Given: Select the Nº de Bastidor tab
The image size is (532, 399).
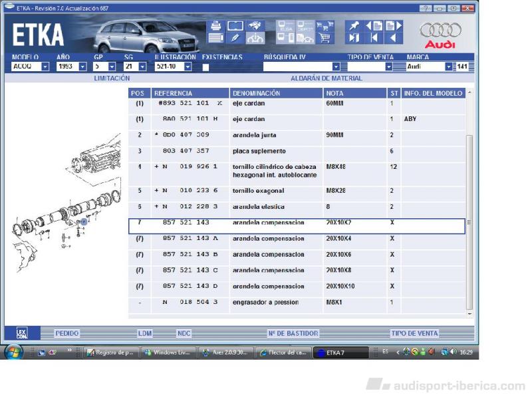Looking at the screenshot, I should [293, 333].
